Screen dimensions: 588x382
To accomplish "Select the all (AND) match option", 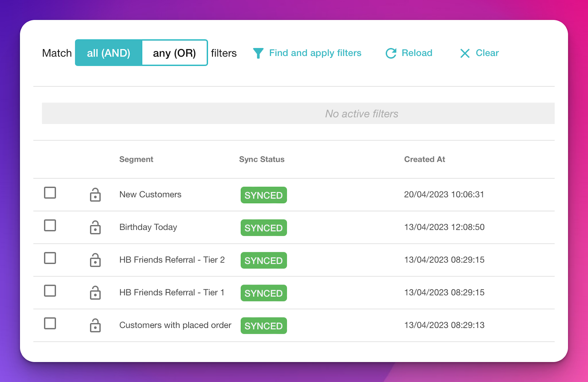I will click(108, 53).
